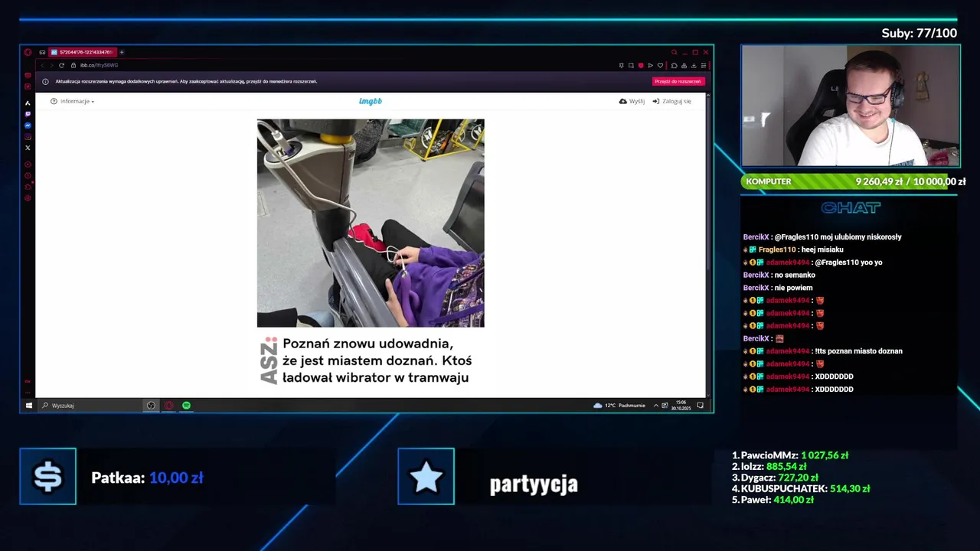Take a snapshot with toolbar camera icon

coord(631,65)
